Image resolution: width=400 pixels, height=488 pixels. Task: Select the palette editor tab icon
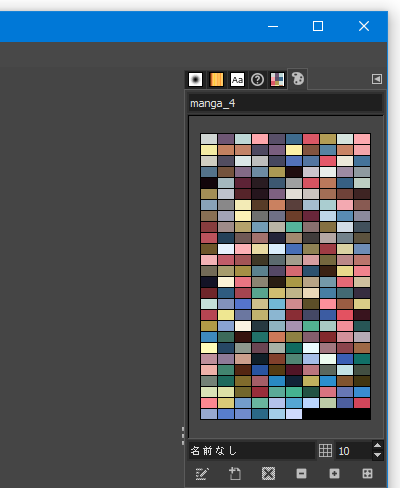298,79
